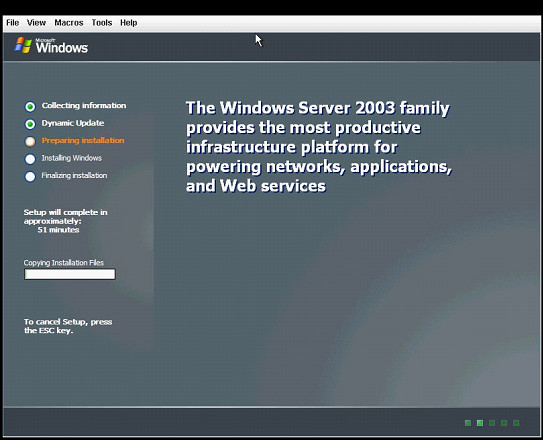The height and width of the screenshot is (440, 543).
Task: Click the Windows flag logo icon
Action: click(23, 45)
